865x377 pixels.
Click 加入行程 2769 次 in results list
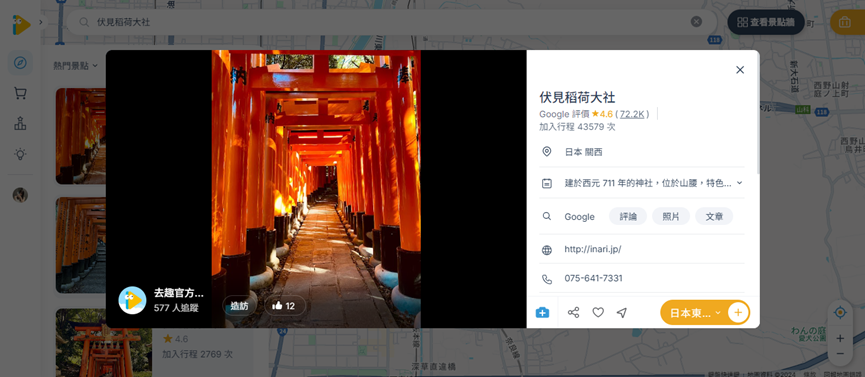click(x=198, y=354)
